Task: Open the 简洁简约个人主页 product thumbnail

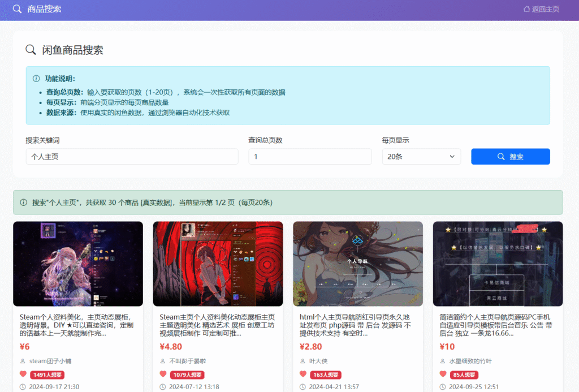Action: (x=498, y=264)
